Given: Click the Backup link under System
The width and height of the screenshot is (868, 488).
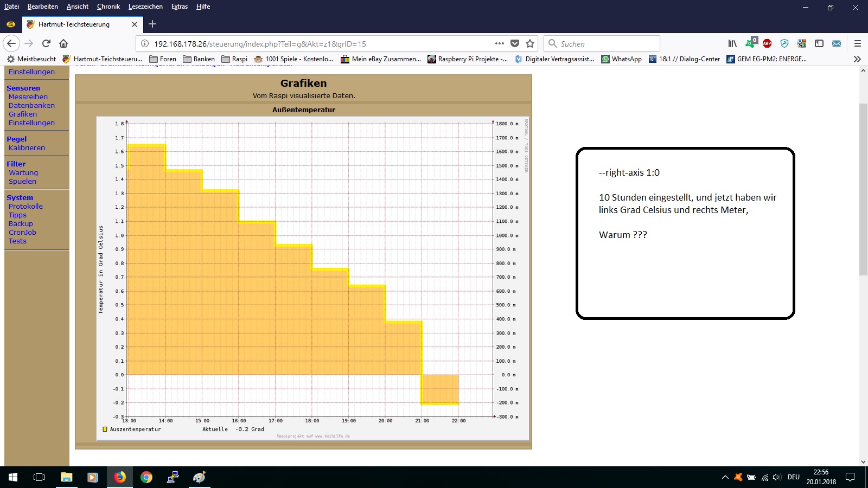Looking at the screenshot, I should click(21, 223).
